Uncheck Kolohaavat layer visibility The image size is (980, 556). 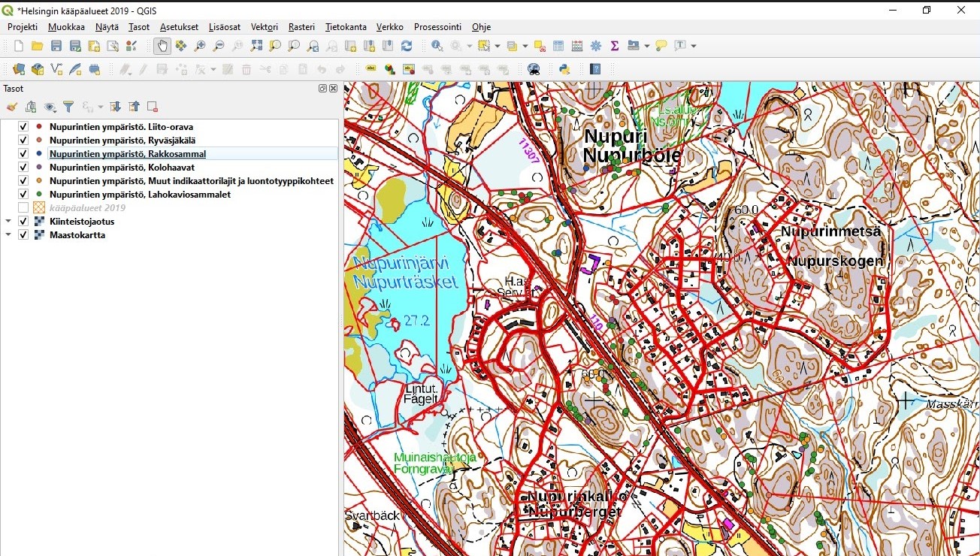pyautogui.click(x=23, y=168)
